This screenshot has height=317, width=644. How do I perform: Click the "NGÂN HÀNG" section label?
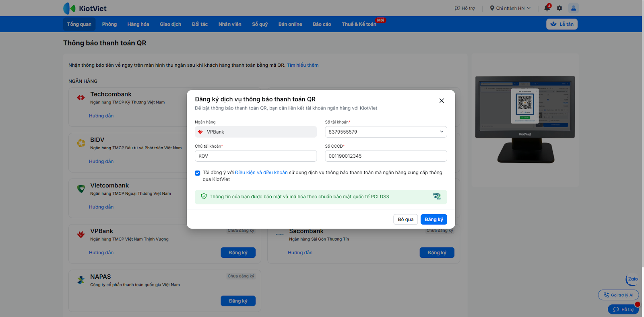click(83, 81)
